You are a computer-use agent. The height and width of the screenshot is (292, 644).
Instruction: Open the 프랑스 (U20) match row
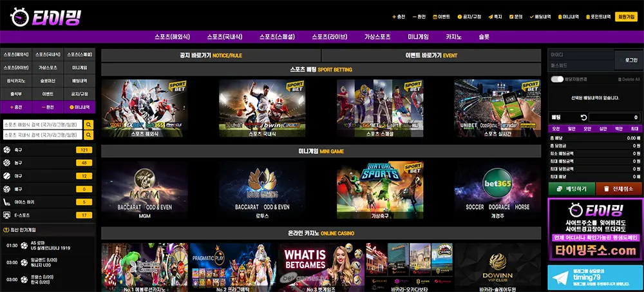point(48,280)
